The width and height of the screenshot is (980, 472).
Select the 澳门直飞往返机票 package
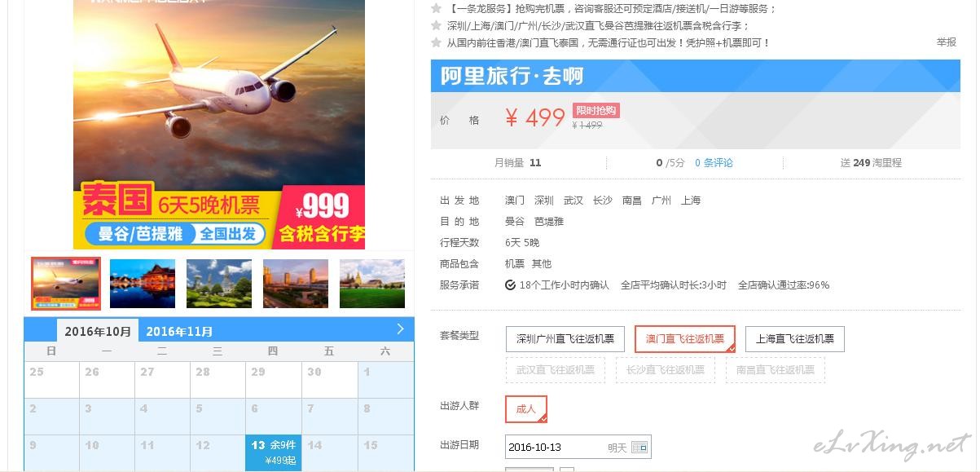(x=684, y=339)
